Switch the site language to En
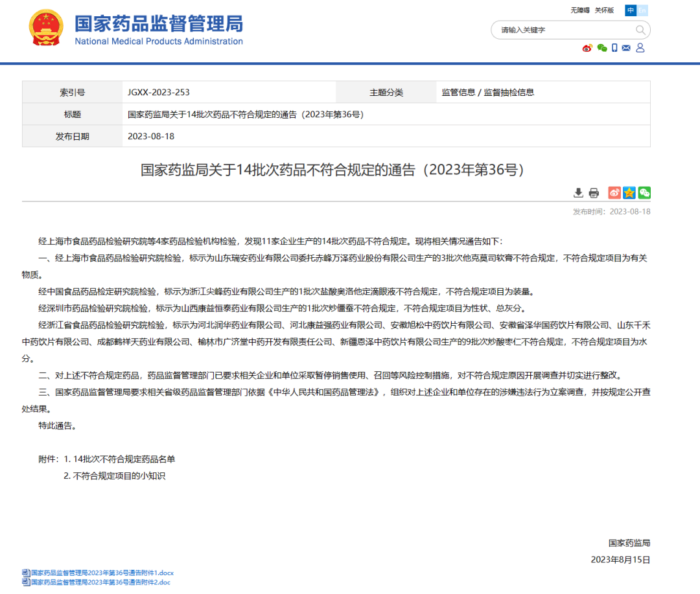Screen dimensions: 700x594 coord(642,10)
